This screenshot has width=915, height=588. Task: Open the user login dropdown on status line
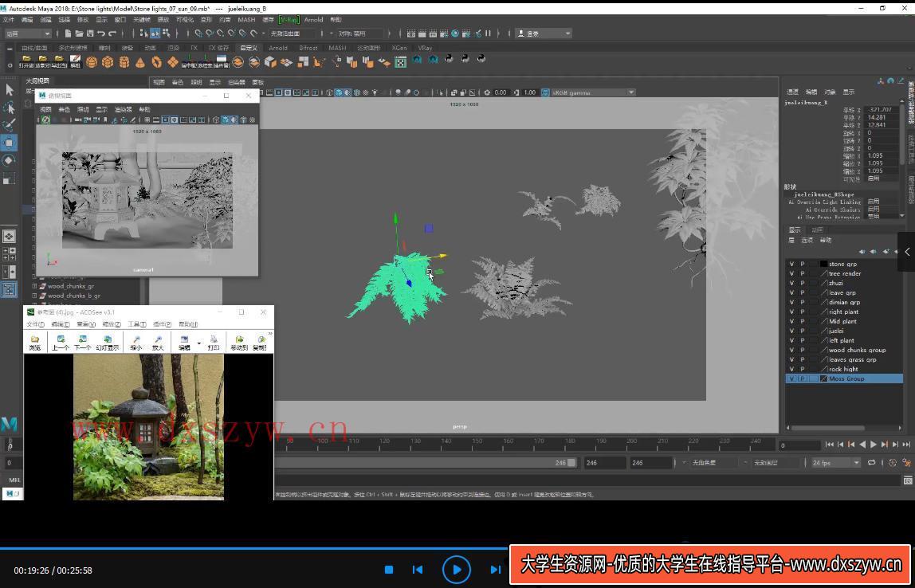[544, 33]
